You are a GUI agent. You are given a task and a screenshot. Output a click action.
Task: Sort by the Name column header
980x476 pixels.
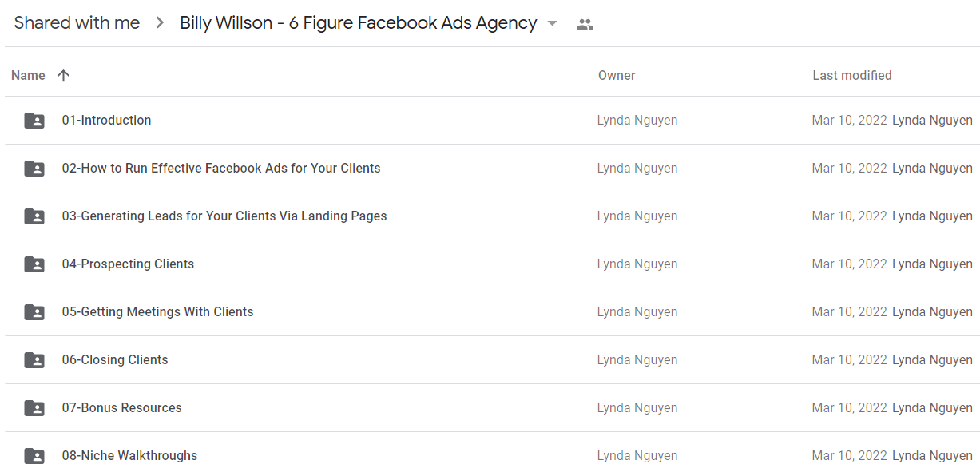28,75
